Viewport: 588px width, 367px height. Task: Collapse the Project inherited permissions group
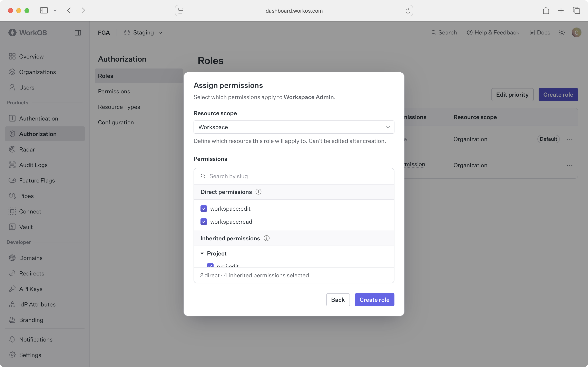click(202, 253)
